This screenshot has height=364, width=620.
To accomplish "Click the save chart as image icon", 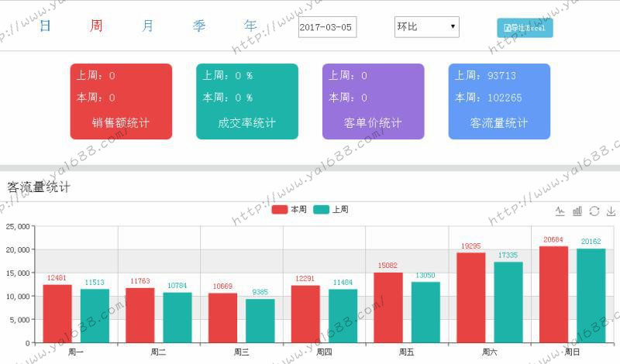I will pos(611,211).
